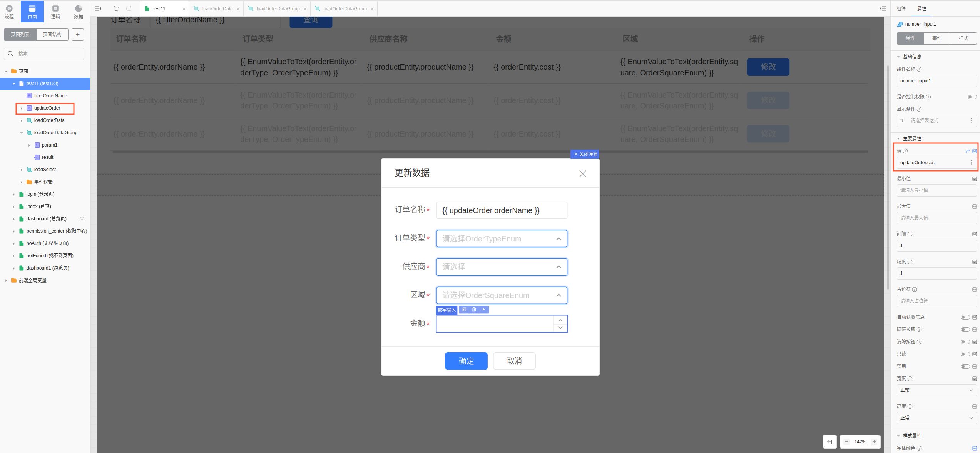Screen dimensions: 980x453
Task: Increase the 金额 number with up stepper
Action: (560, 320)
